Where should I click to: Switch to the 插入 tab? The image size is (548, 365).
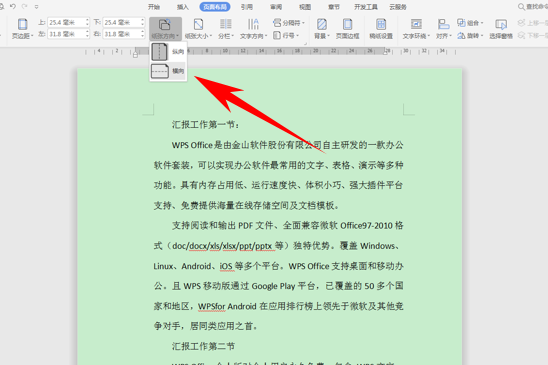[183, 7]
